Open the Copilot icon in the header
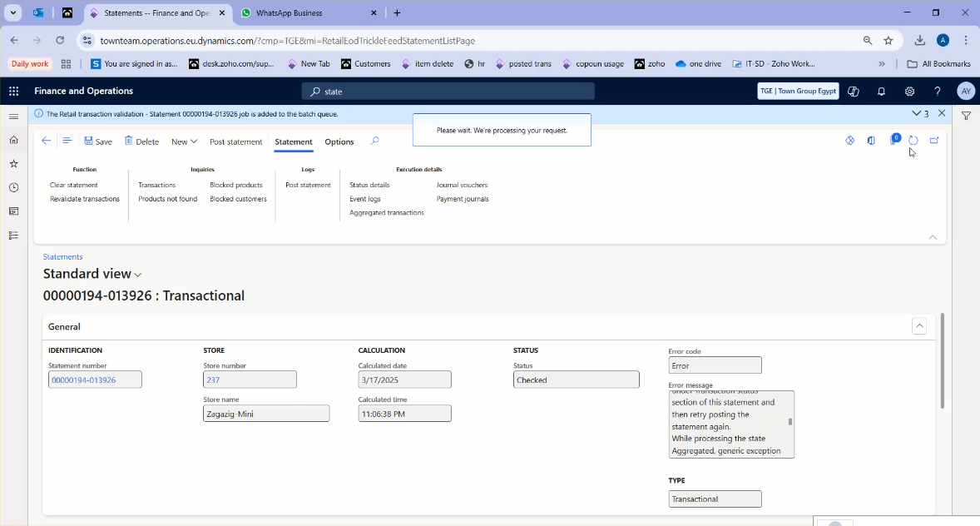 tap(853, 92)
